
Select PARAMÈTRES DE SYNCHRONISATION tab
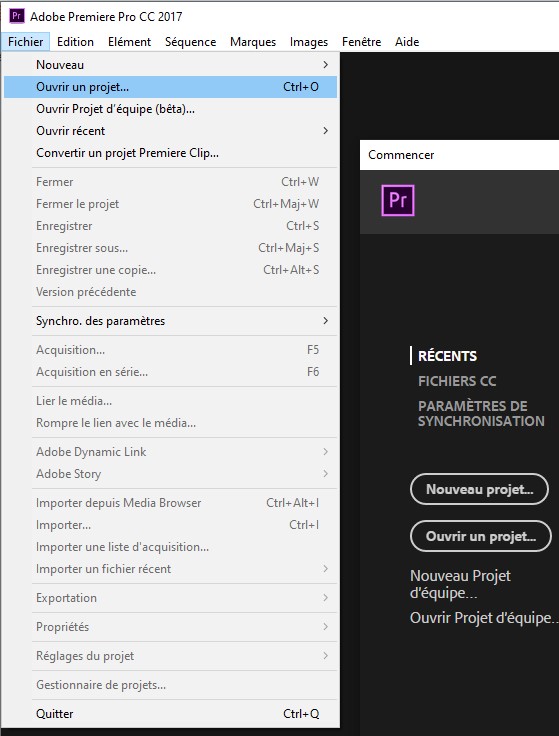481,414
